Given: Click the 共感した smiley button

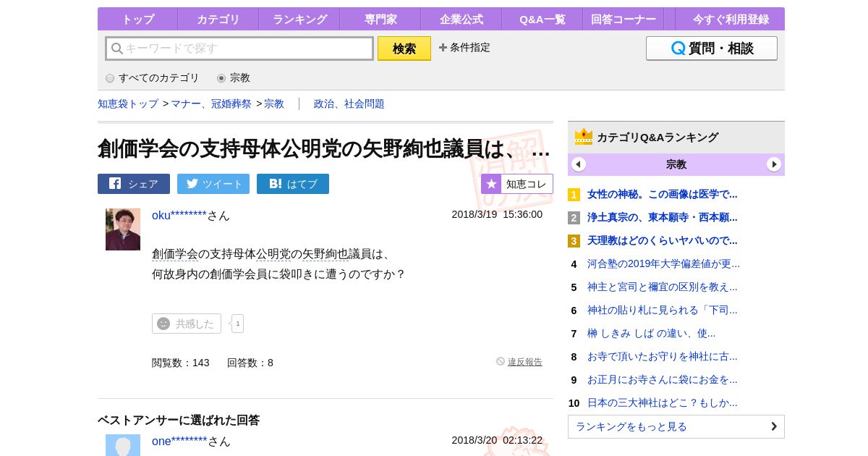Looking at the screenshot, I should click(x=187, y=324).
